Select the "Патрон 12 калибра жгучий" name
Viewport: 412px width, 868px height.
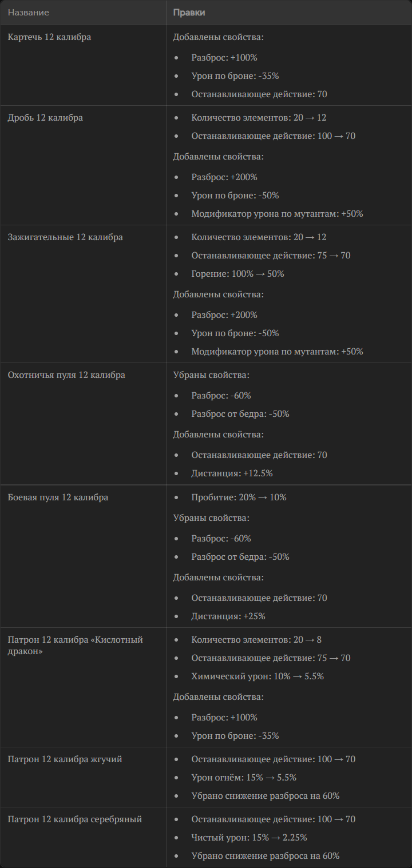65,759
